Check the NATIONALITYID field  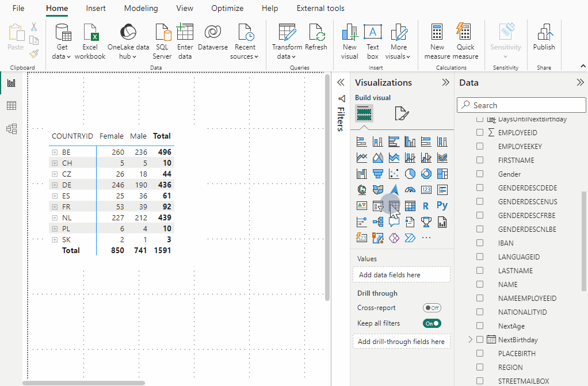pyautogui.click(x=480, y=312)
